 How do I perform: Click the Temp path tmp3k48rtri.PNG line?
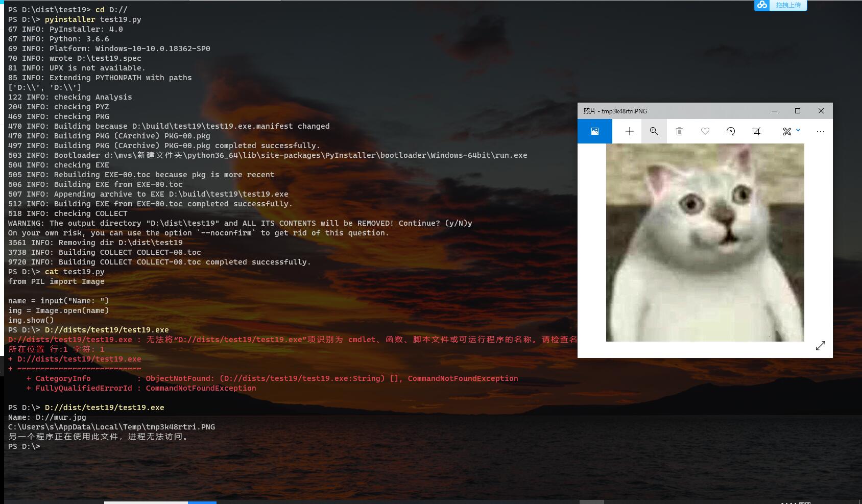[111, 427]
